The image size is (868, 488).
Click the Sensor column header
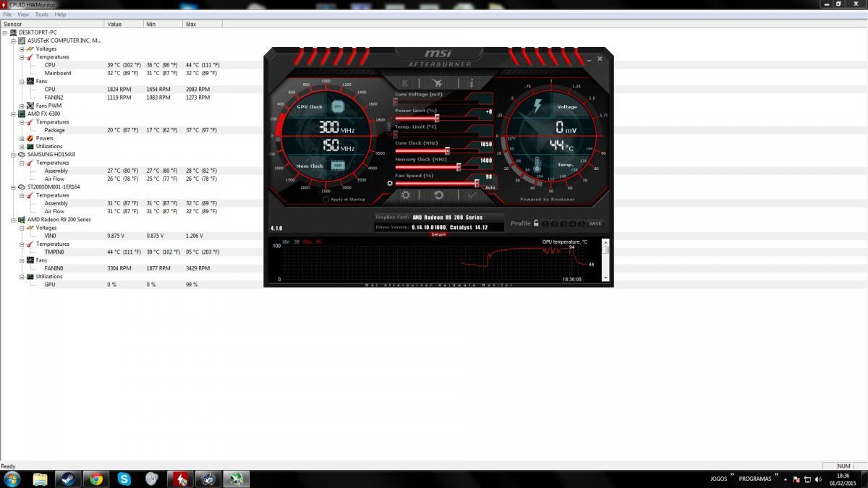pos(53,25)
